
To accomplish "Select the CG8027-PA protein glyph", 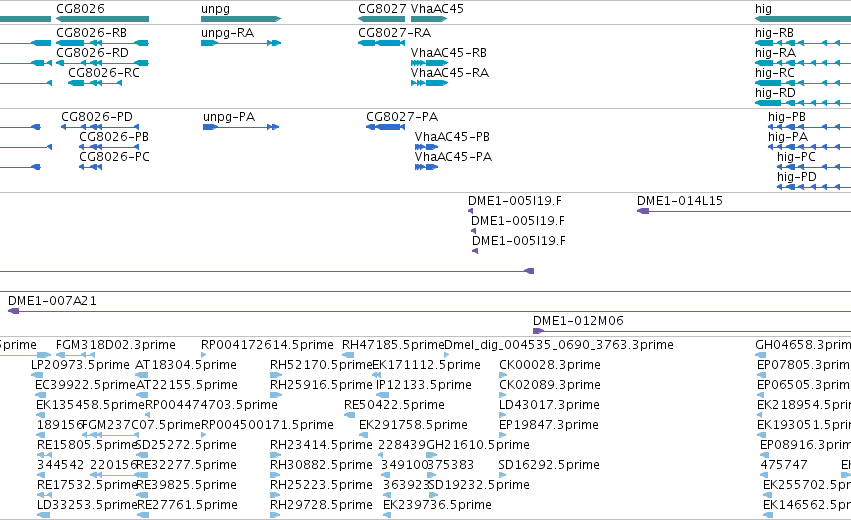I will click(x=385, y=127).
